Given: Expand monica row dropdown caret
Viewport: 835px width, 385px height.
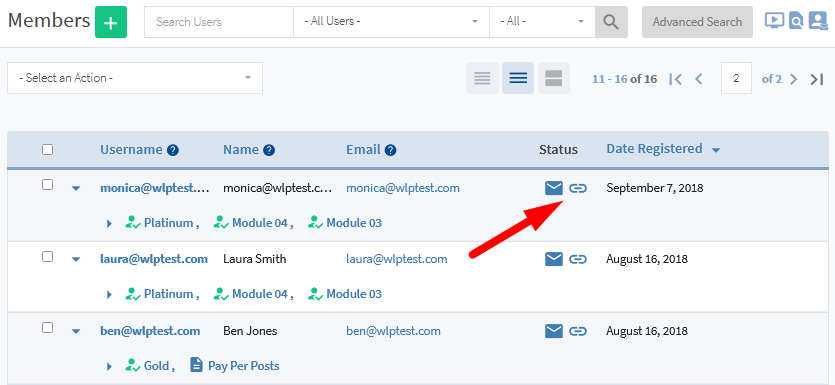Looking at the screenshot, I should [76, 188].
